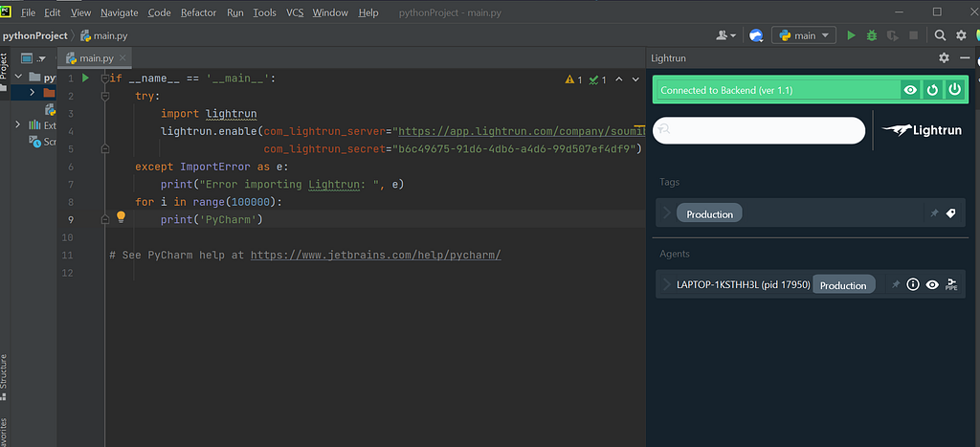Fold the code block at line 1

pos(105,78)
